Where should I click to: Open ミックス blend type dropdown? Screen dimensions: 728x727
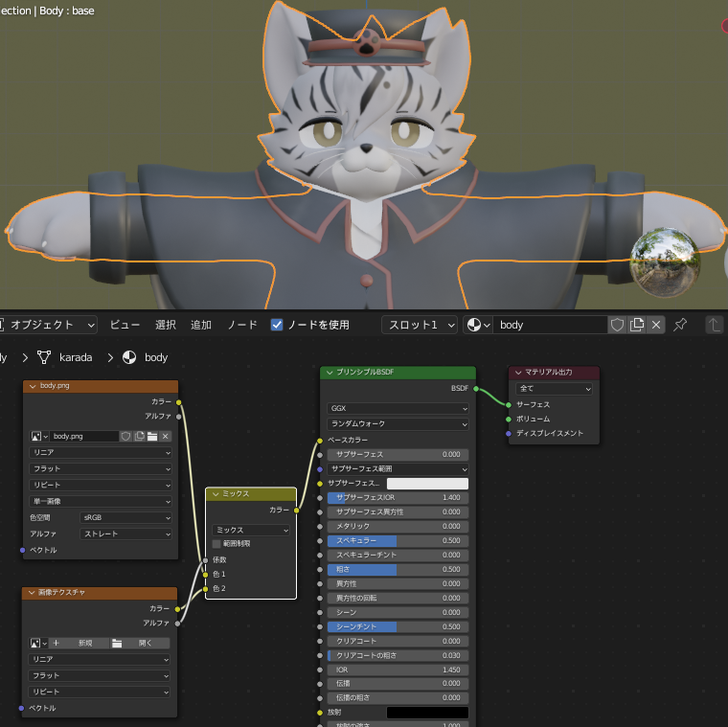tap(251, 530)
